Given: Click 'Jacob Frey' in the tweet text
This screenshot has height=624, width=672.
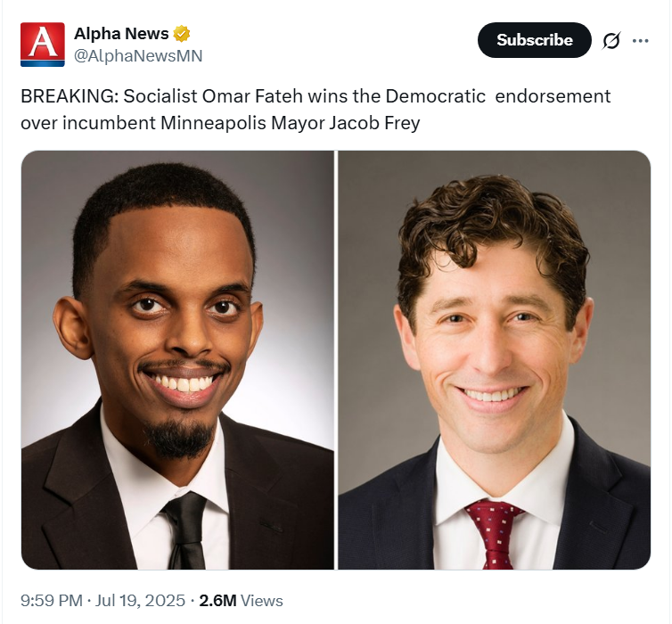Looking at the screenshot, I should tap(374, 123).
